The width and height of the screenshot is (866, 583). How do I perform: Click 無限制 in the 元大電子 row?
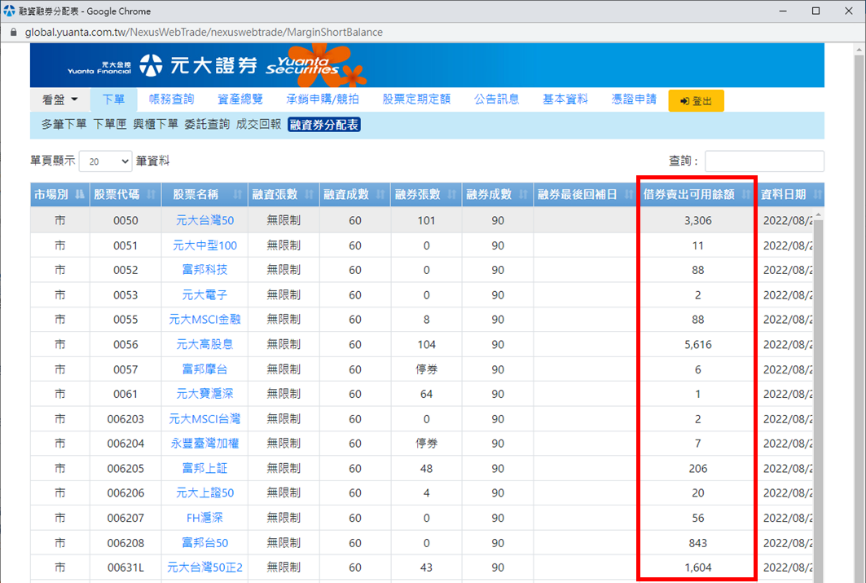tap(284, 295)
